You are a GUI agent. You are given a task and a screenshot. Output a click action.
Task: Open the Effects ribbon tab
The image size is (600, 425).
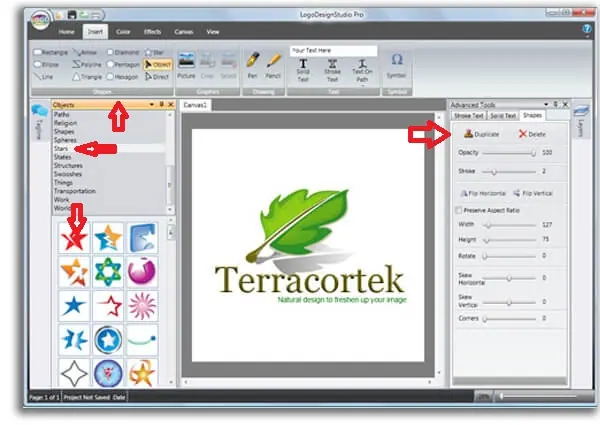point(152,32)
